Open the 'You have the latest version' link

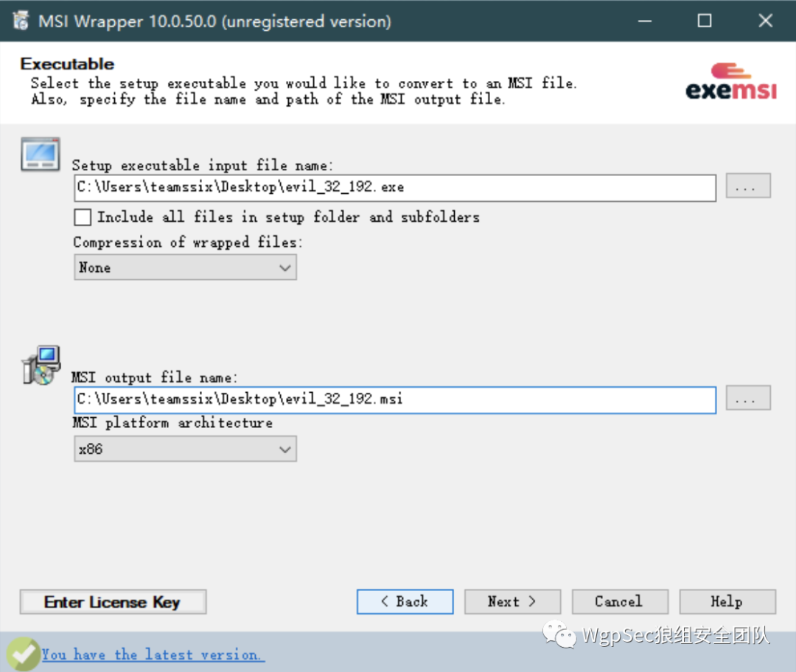[x=153, y=655]
